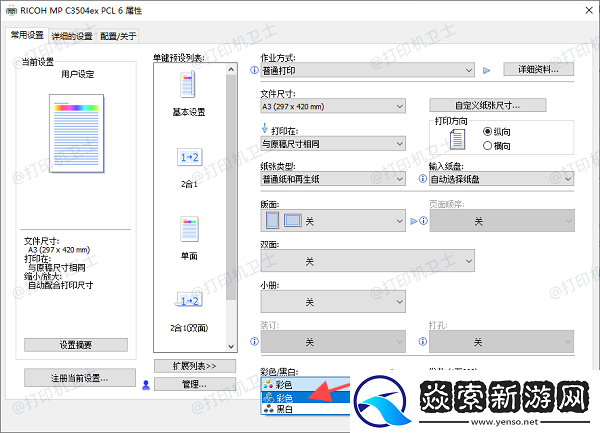Click the current settings page preview thumbnail
The image size is (600, 433).
click(x=77, y=133)
